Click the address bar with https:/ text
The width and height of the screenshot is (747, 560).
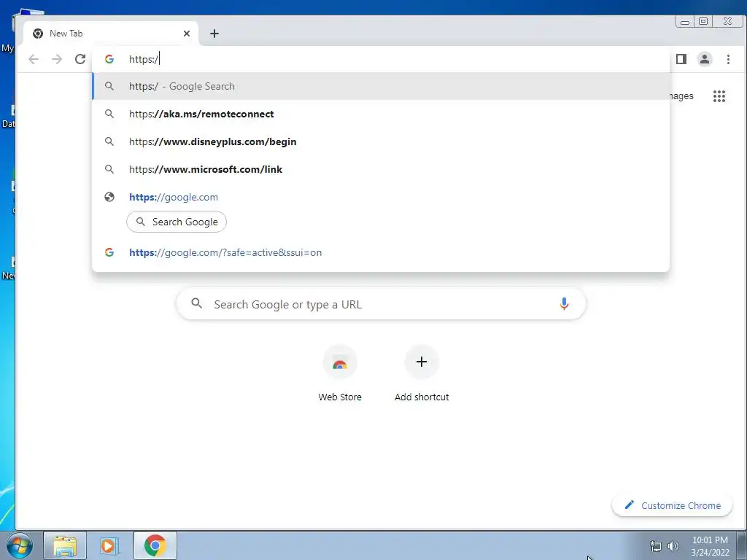pos(381,59)
